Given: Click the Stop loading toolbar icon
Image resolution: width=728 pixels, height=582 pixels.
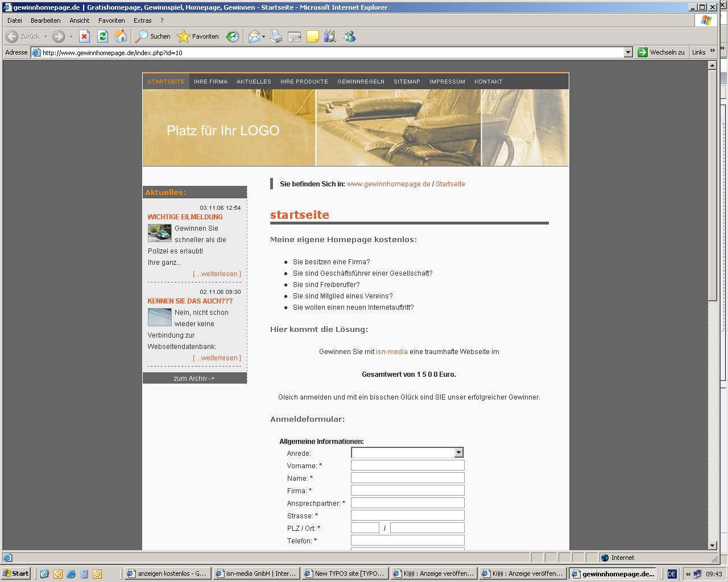Looking at the screenshot, I should pos(84,36).
